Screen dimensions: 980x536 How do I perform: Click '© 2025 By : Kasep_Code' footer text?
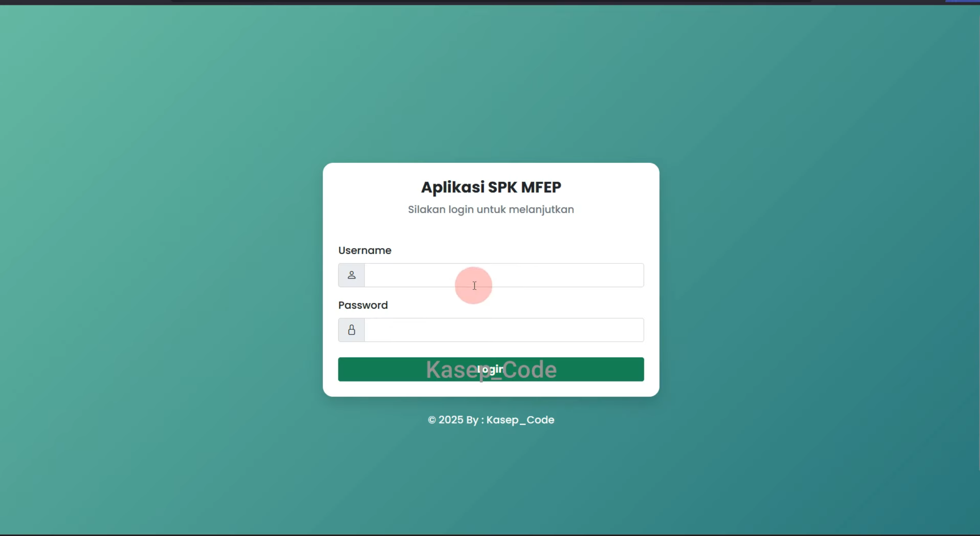click(491, 420)
